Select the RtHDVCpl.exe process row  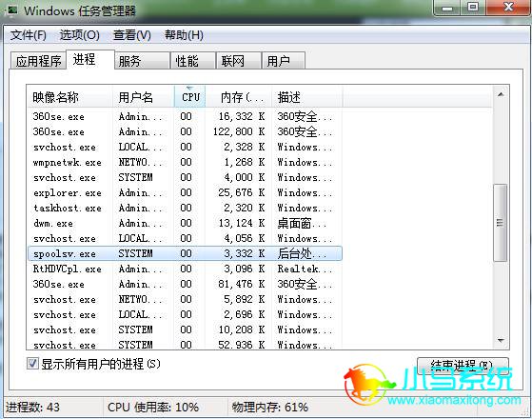click(x=186, y=269)
